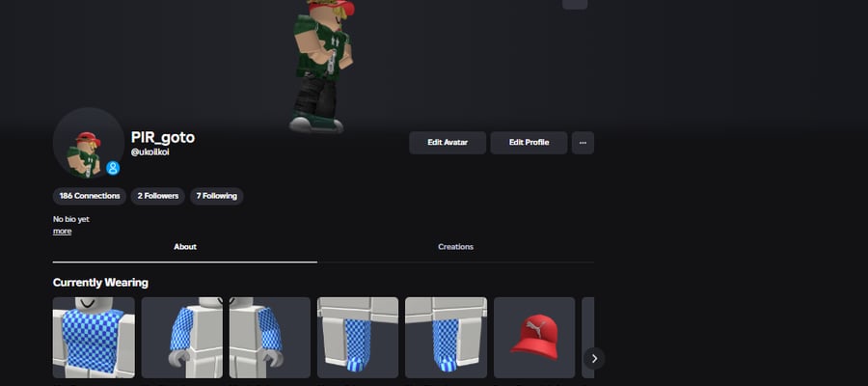Click the round avatar profile picture

[x=89, y=143]
